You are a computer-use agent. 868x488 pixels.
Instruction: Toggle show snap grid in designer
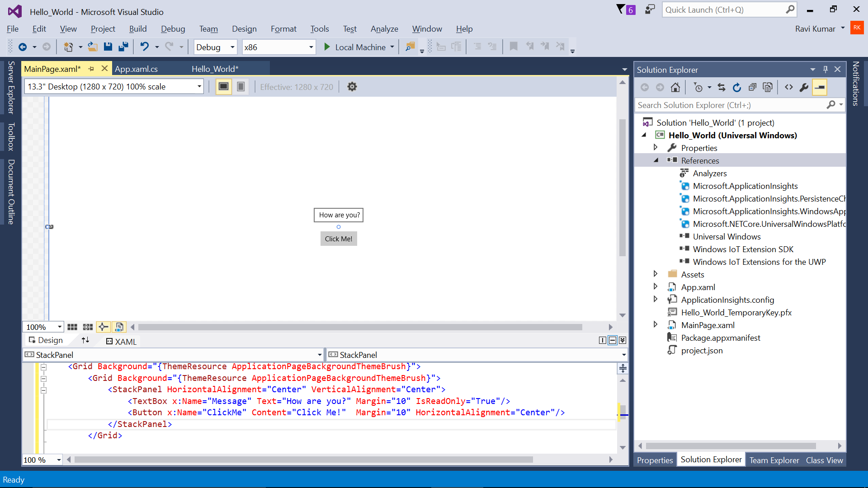(x=72, y=327)
